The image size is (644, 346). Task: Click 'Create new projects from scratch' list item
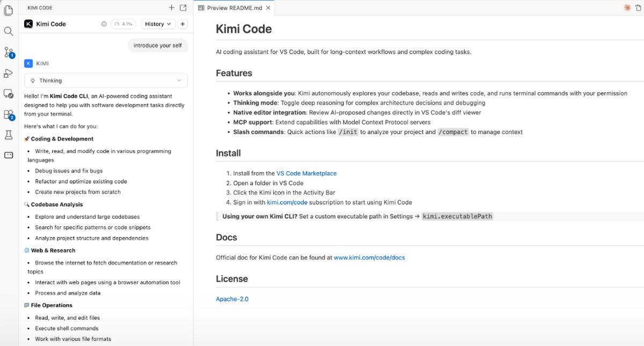click(x=78, y=192)
